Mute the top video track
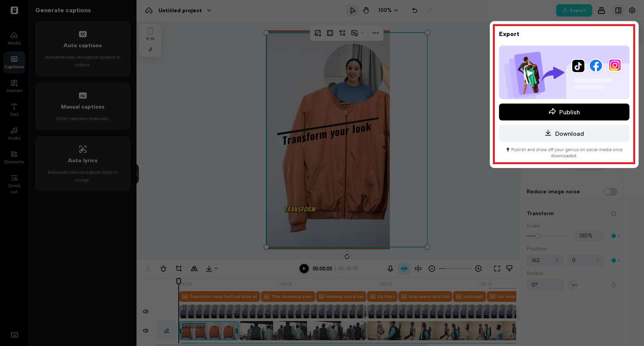Image resolution: width=644 pixels, height=346 pixels. click(145, 311)
